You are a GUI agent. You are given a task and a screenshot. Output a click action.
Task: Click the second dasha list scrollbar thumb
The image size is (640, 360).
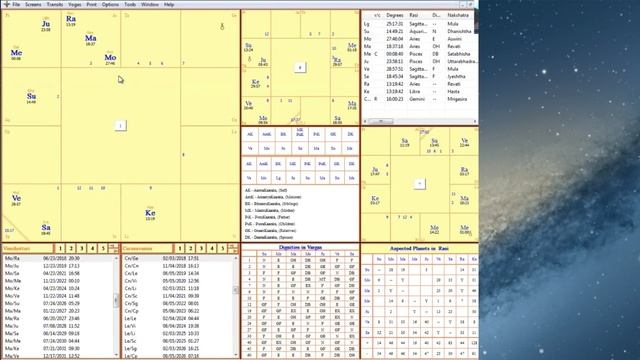236,290
